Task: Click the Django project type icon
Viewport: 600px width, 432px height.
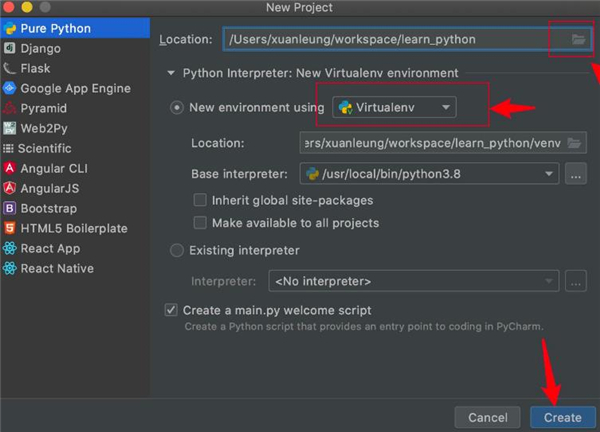Action: (x=10, y=48)
